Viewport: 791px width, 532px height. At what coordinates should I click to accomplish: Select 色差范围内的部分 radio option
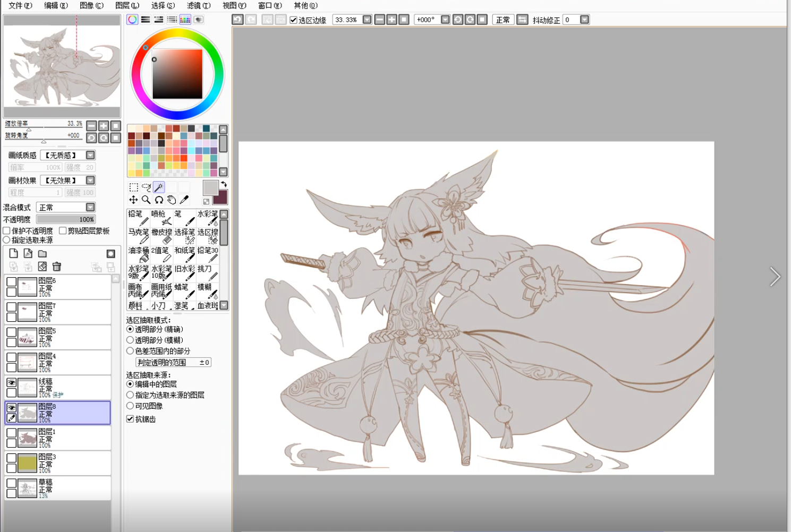click(x=130, y=351)
